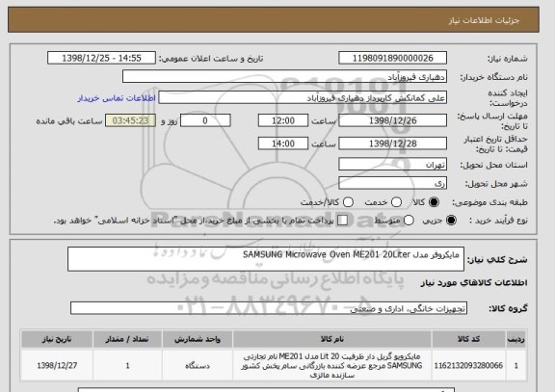Click the product name cell ME201 SAMSUNG

332,365
